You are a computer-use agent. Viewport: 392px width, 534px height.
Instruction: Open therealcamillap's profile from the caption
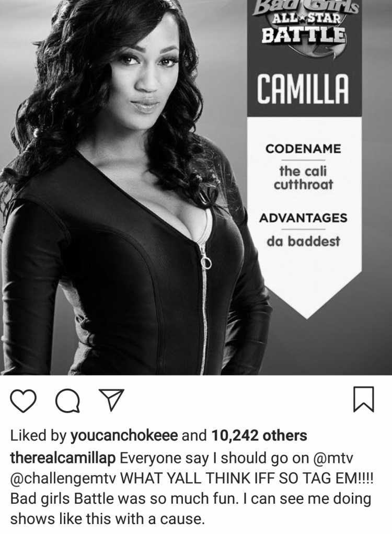pos(63,458)
